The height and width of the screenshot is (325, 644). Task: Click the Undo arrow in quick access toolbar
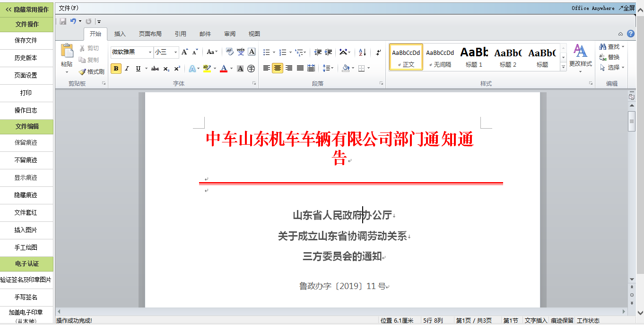click(73, 21)
